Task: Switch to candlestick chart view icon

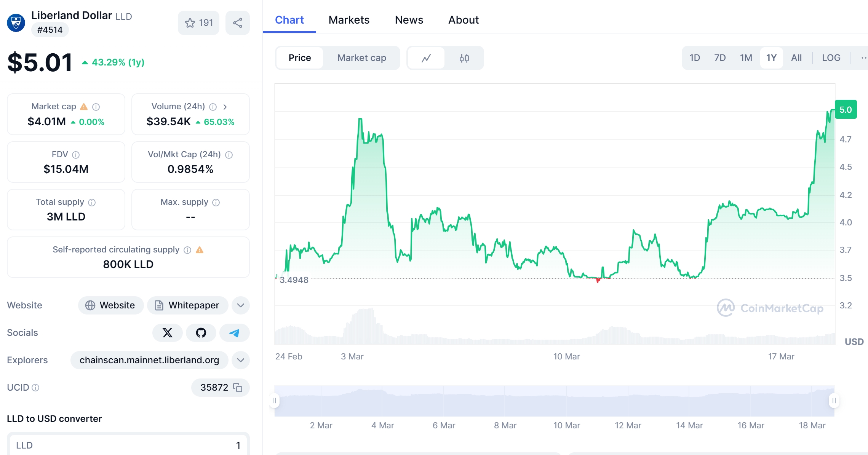Action: pos(464,58)
